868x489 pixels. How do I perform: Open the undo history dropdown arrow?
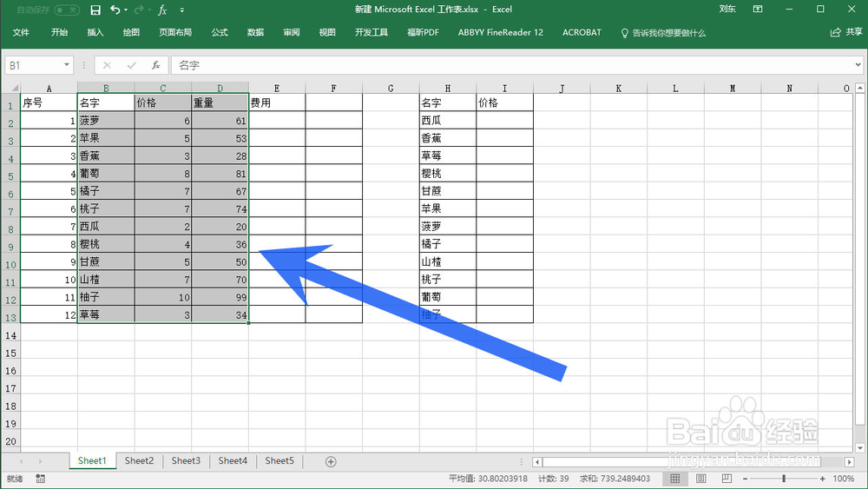click(x=126, y=10)
